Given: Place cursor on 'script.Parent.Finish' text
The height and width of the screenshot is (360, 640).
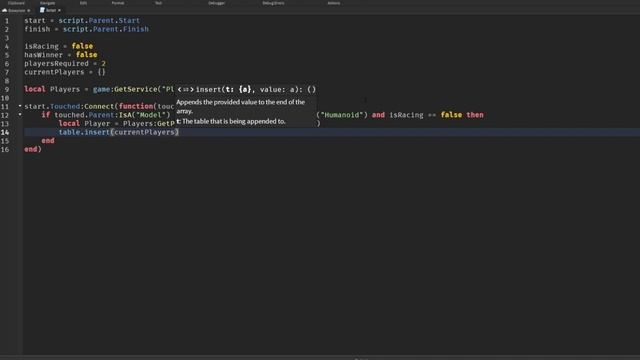Looking at the screenshot, I should pos(106,29).
